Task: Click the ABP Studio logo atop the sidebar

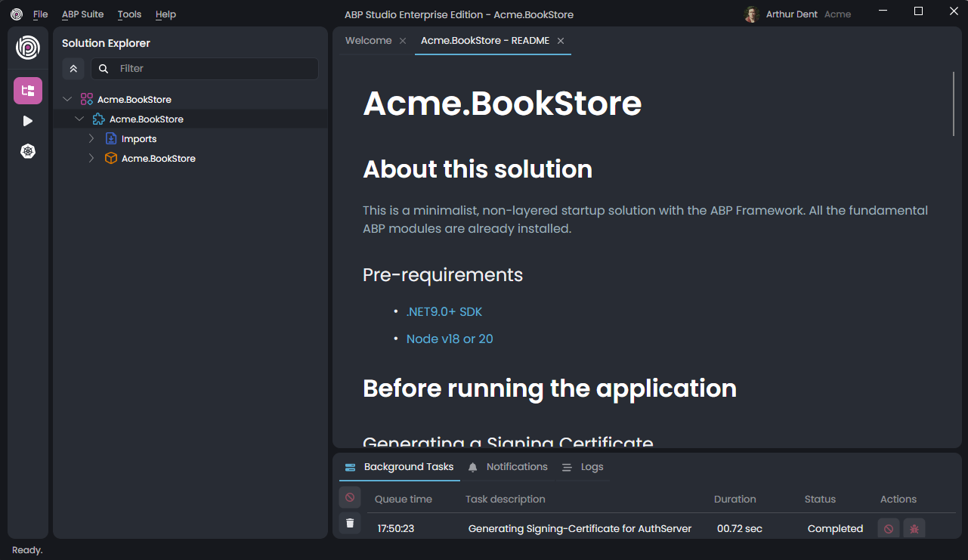Action: coord(27,48)
